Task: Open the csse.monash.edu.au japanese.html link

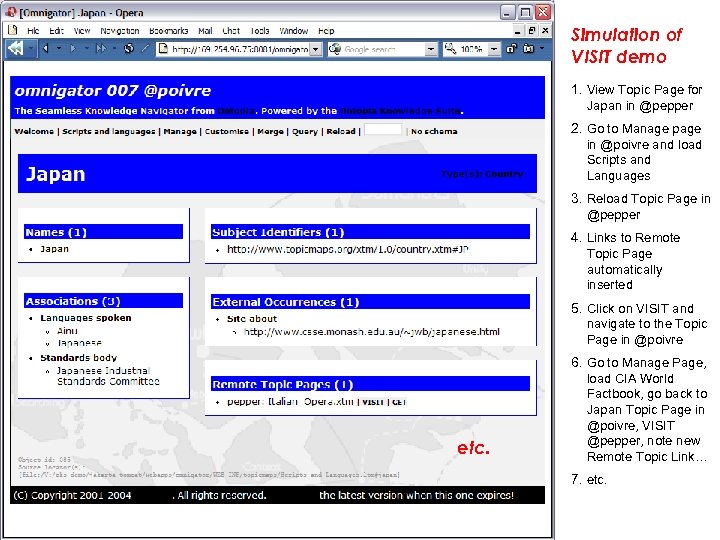Action: click(371, 332)
